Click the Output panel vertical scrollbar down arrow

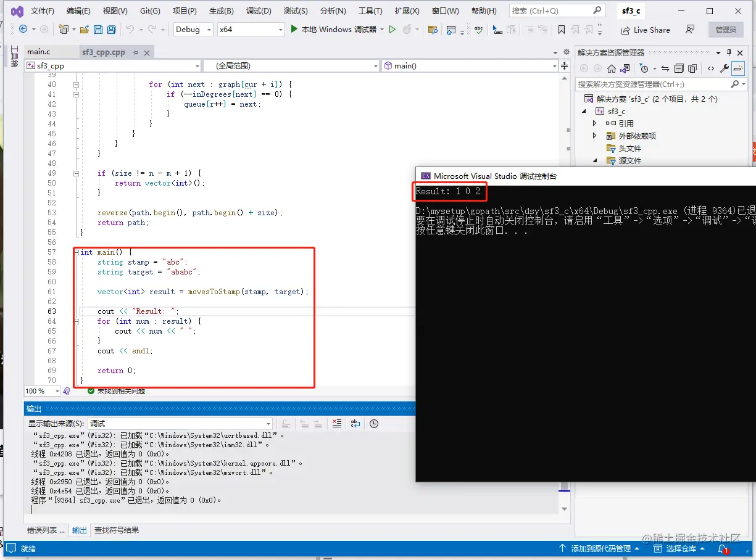pos(564,509)
